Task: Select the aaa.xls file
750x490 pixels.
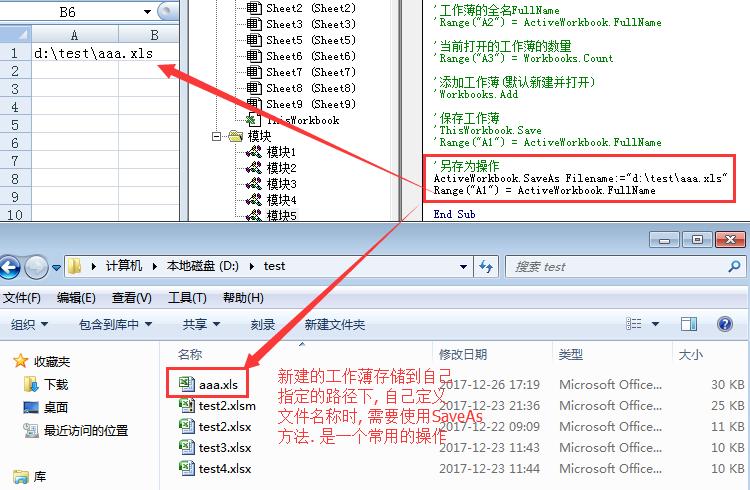Action: pos(218,384)
